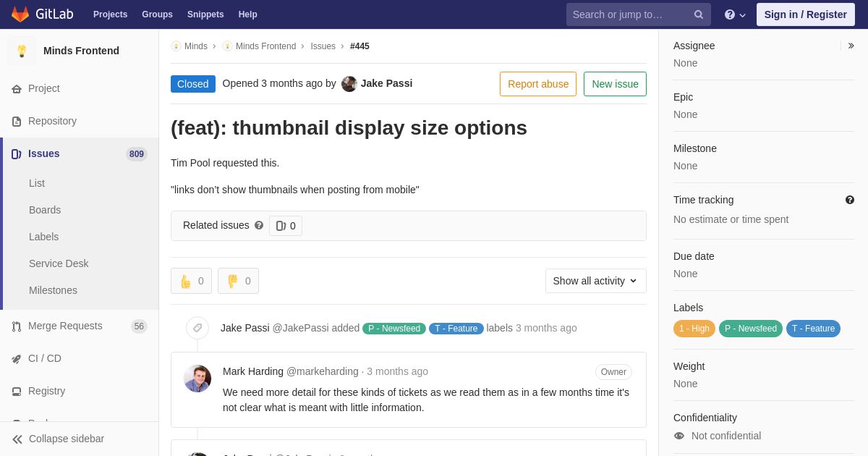Open Service Desk in the sidebar
Viewport: 868px width, 456px height.
tap(59, 263)
